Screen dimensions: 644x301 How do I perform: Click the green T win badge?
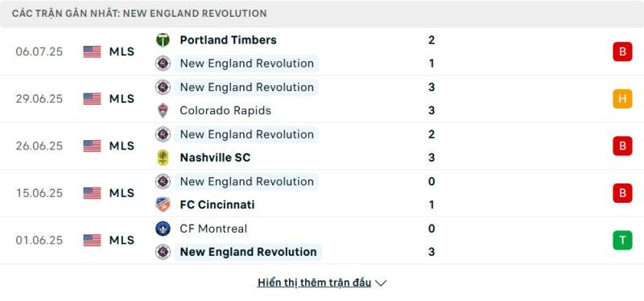622,240
